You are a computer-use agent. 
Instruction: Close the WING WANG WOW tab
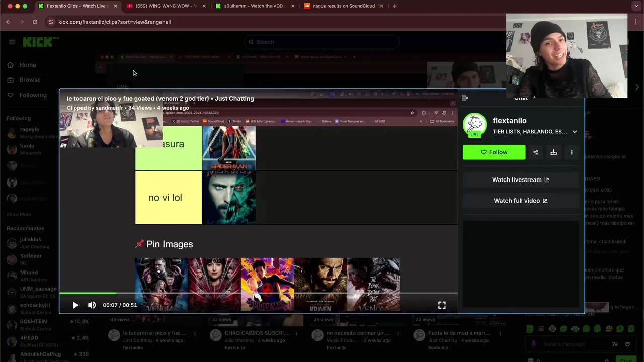tap(204, 6)
